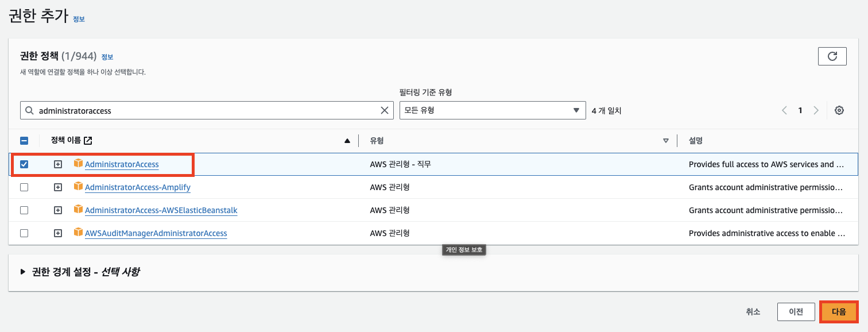Click the AWS 관리형 cell in the AdministratorAccess-Amplify row

pos(390,187)
